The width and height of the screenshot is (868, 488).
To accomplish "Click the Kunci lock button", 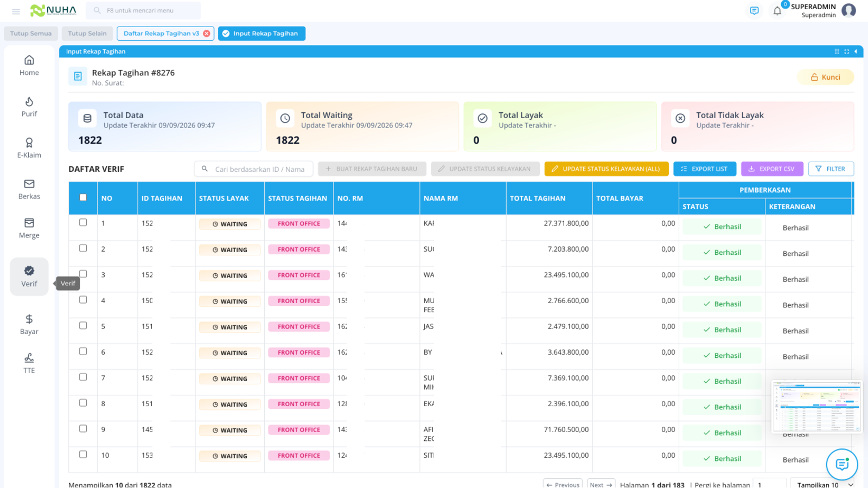I will coord(825,77).
